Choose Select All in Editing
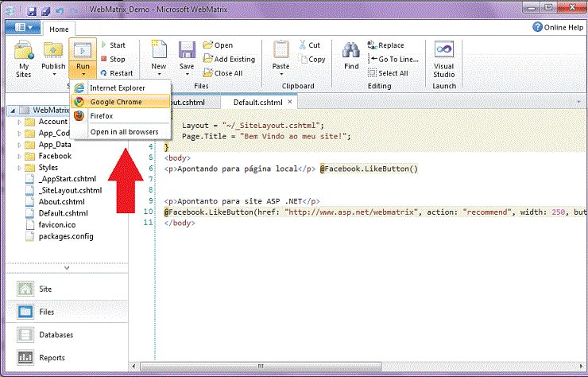Viewport: 588px width, 377px height. (x=388, y=73)
